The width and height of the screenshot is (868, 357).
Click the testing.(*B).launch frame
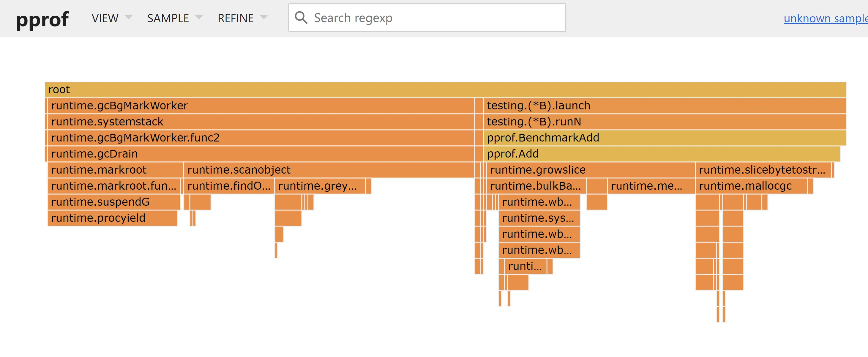pos(664,106)
